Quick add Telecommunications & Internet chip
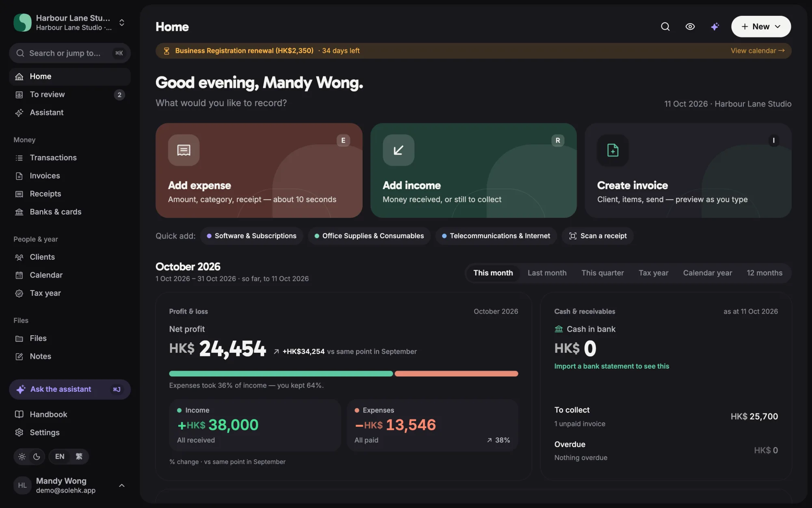 496,236
